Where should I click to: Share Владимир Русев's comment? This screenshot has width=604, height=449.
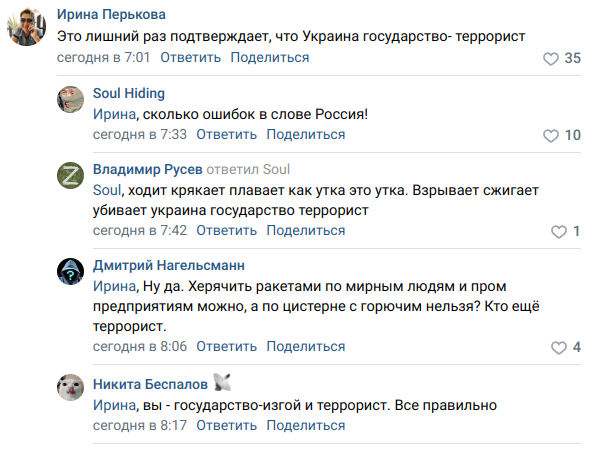305,231
